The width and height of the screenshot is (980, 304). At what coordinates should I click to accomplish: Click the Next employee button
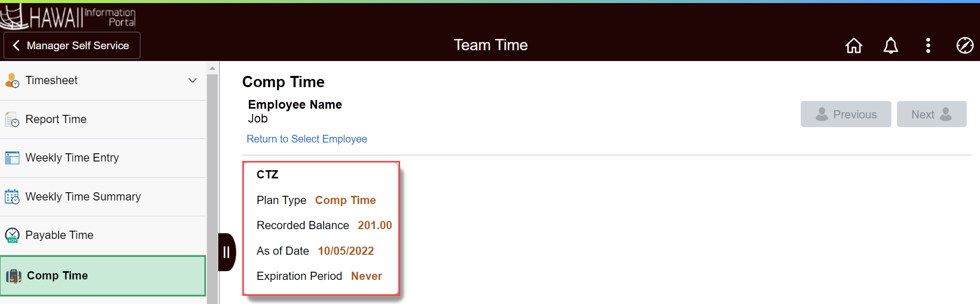pyautogui.click(x=931, y=114)
